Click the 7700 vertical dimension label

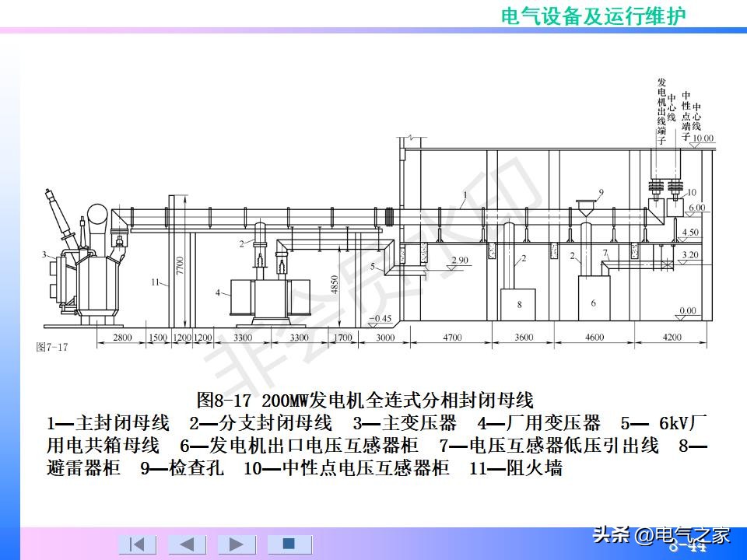coord(178,266)
